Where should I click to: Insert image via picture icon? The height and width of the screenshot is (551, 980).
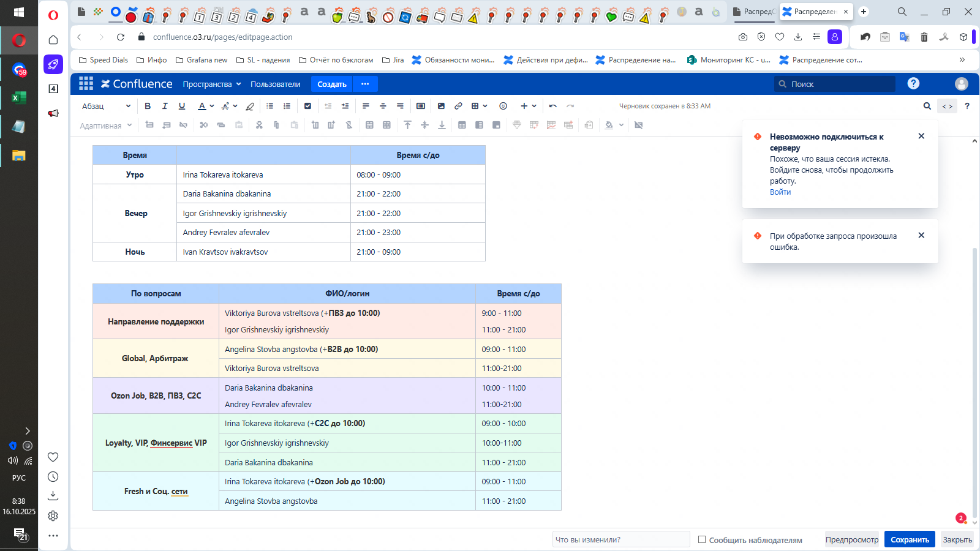[441, 106]
